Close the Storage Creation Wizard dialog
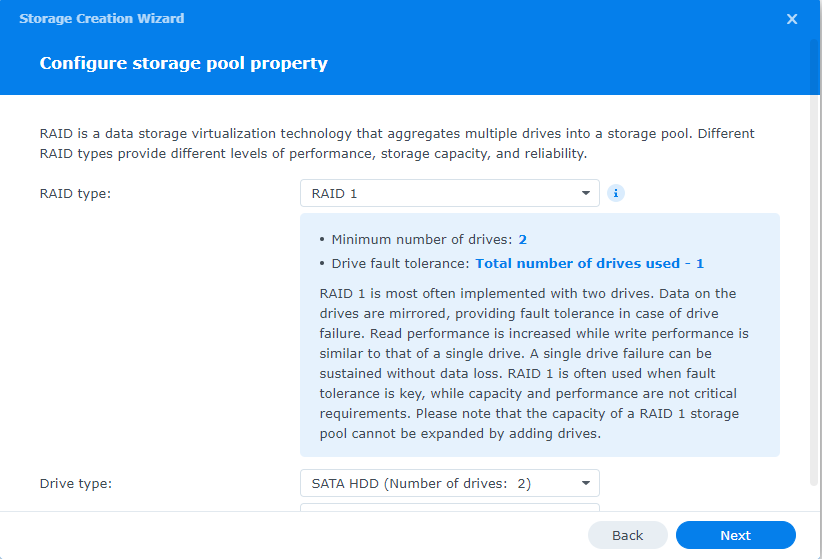The height and width of the screenshot is (559, 822). (792, 19)
